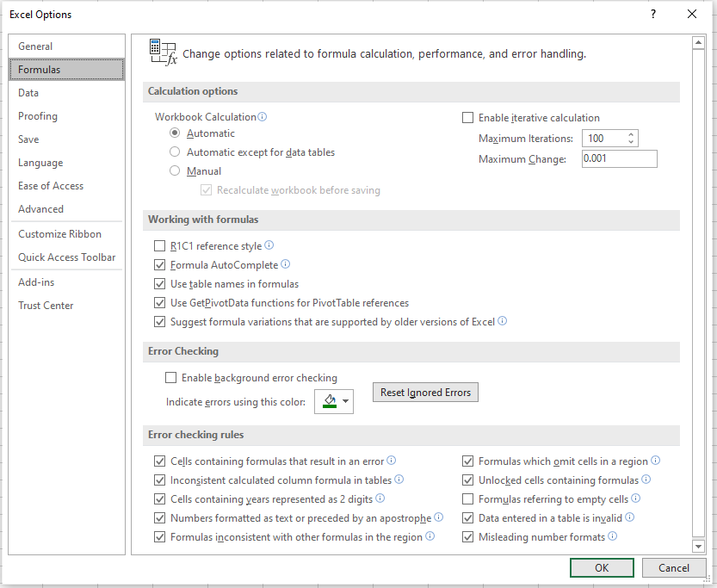Click Cancel to dismiss the dialog

point(674,567)
